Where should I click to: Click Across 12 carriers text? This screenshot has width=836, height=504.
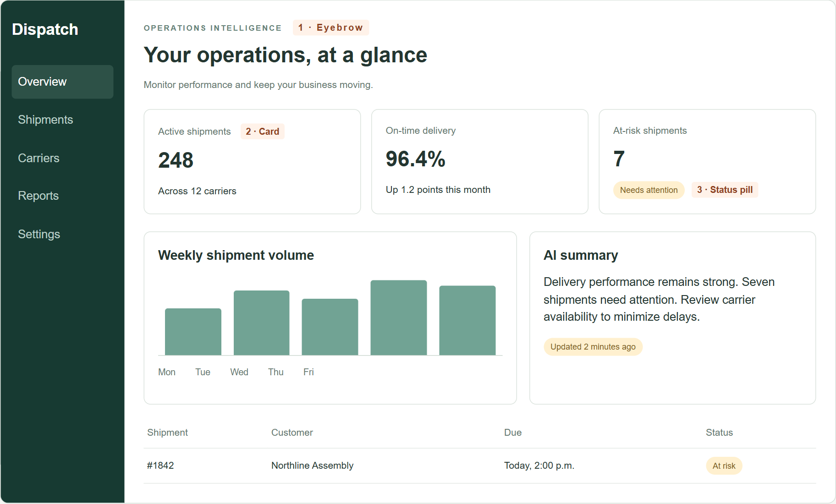click(x=197, y=191)
